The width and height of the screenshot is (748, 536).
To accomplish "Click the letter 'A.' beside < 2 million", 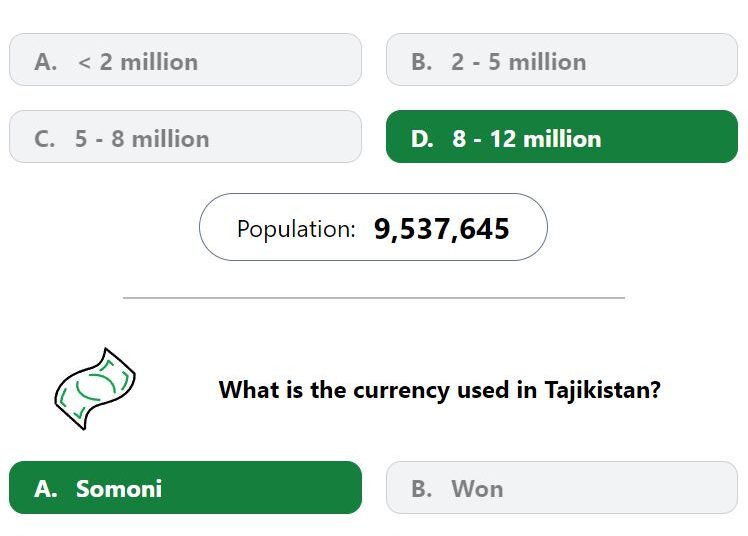I will (46, 62).
